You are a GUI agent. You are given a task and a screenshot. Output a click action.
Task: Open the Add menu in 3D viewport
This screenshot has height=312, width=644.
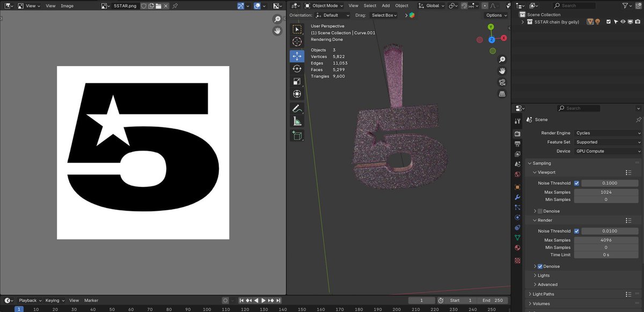(386, 6)
